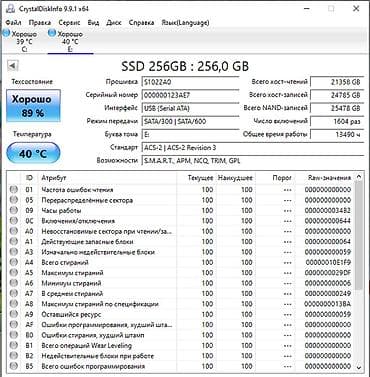Select the Включения/отключения attribute text
370x377 pixels.
coord(78,221)
